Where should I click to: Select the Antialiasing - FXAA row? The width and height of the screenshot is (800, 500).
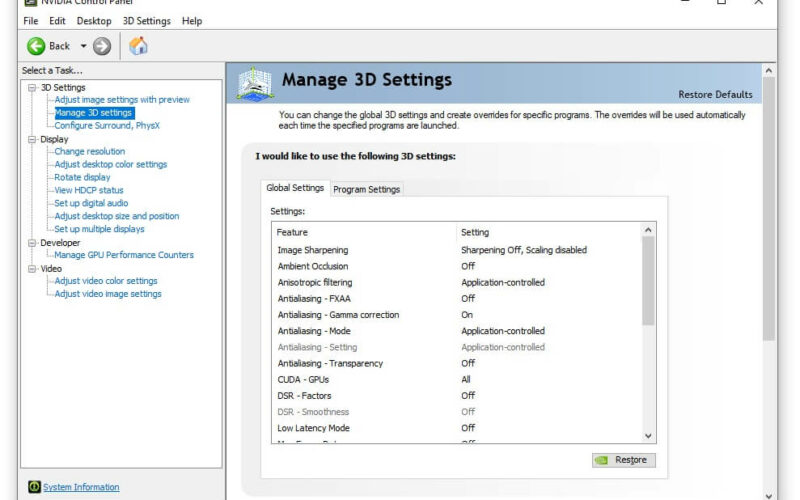457,298
